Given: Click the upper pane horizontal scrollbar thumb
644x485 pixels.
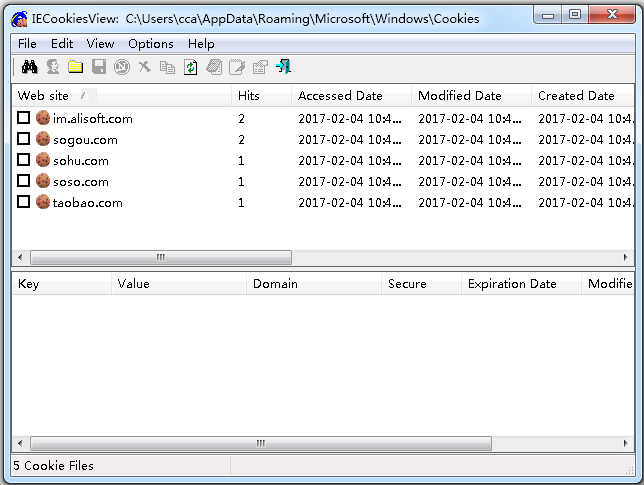Looking at the screenshot, I should pos(160,257).
